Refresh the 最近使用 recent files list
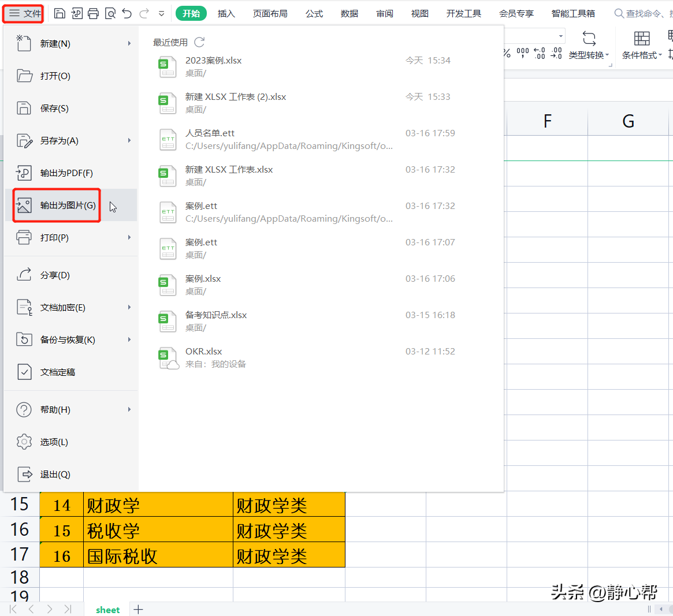This screenshot has width=673, height=616. 199,42
